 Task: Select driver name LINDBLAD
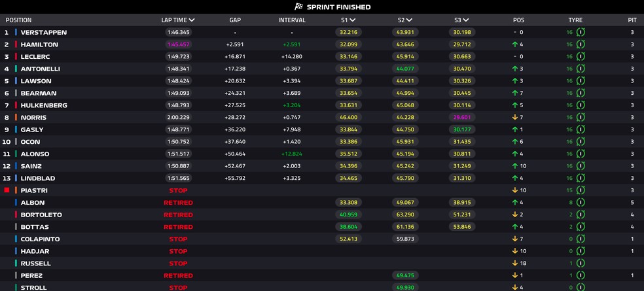coord(38,178)
